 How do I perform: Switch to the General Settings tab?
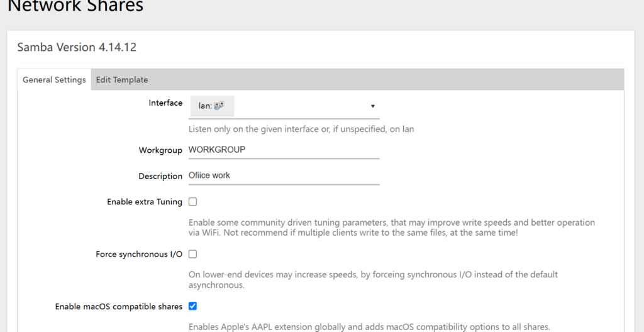tap(54, 80)
